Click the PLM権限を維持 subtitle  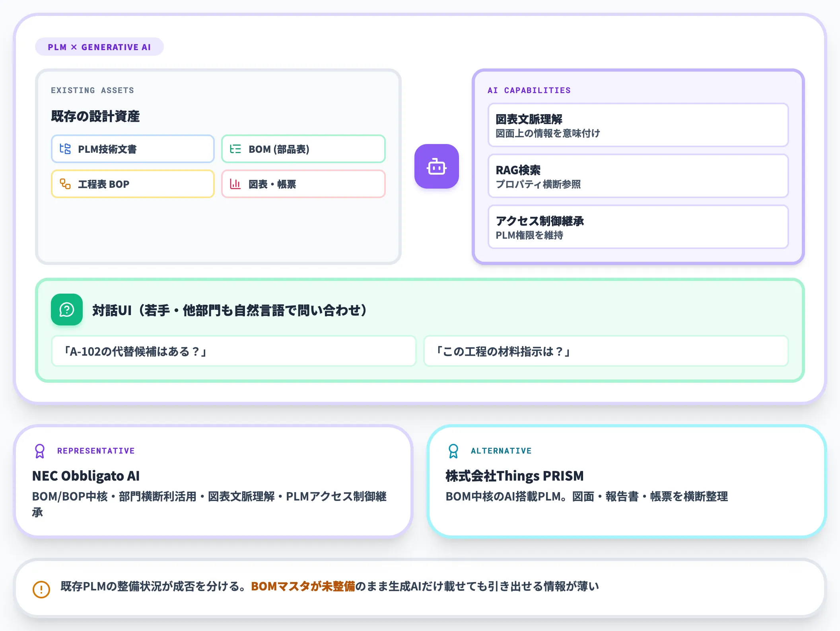(529, 235)
